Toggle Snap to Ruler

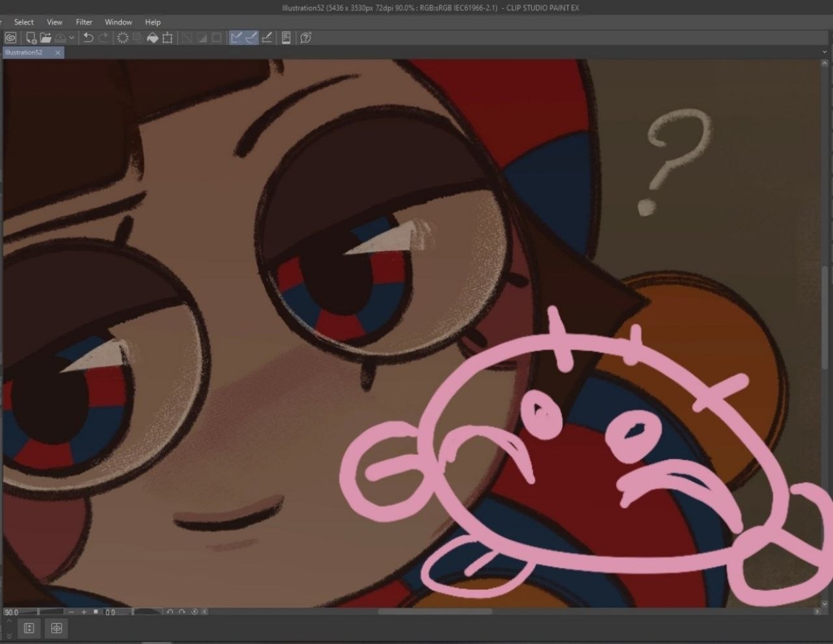236,38
